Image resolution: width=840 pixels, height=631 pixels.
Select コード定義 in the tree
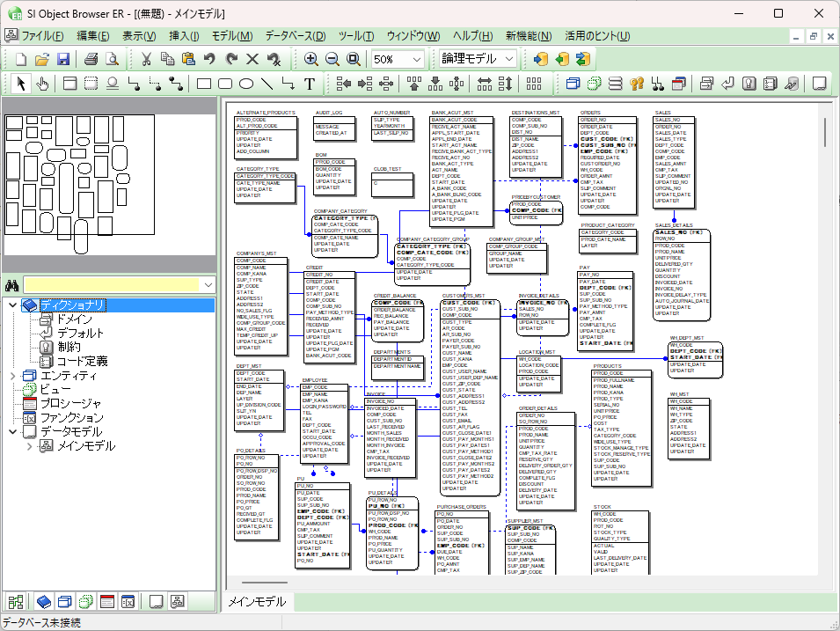[x=82, y=362]
